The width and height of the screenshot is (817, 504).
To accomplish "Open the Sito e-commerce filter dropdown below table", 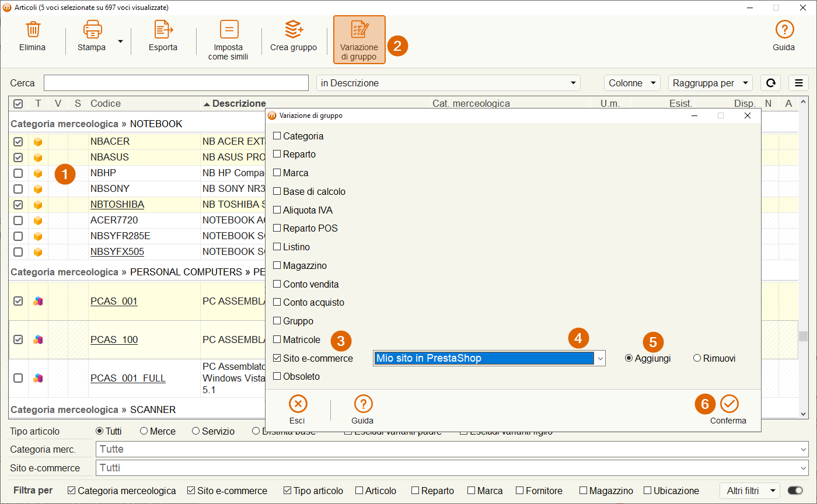I will pyautogui.click(x=452, y=468).
